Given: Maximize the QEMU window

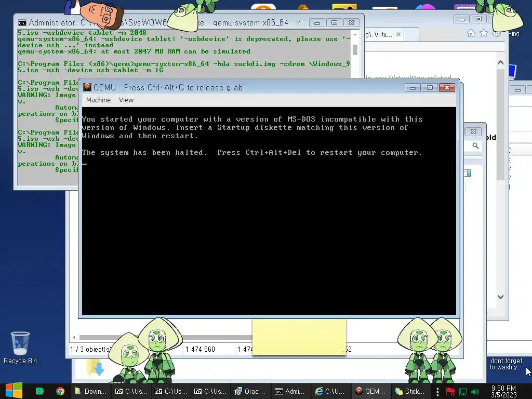Looking at the screenshot, I should coord(430,88).
